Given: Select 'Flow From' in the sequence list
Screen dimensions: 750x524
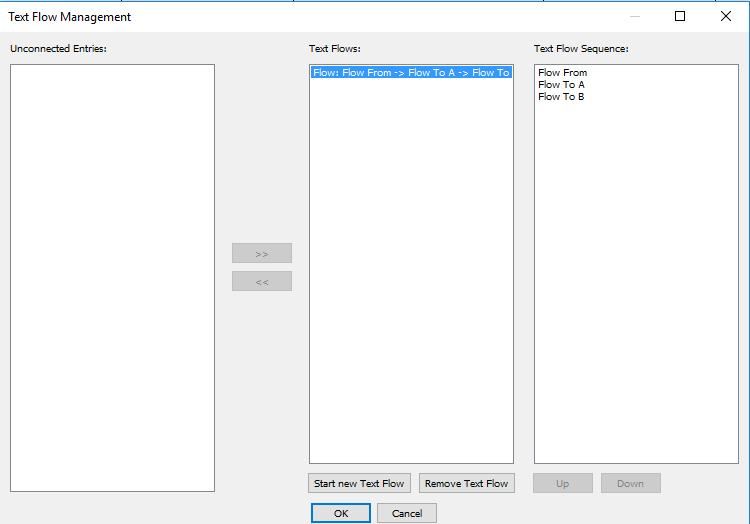Looking at the screenshot, I should pyautogui.click(x=563, y=73).
